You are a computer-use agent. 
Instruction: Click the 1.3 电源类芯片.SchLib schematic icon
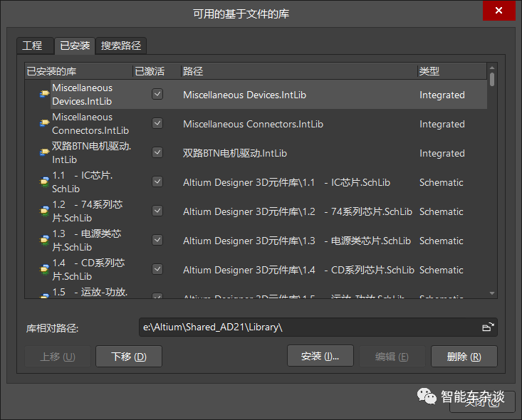point(44,241)
